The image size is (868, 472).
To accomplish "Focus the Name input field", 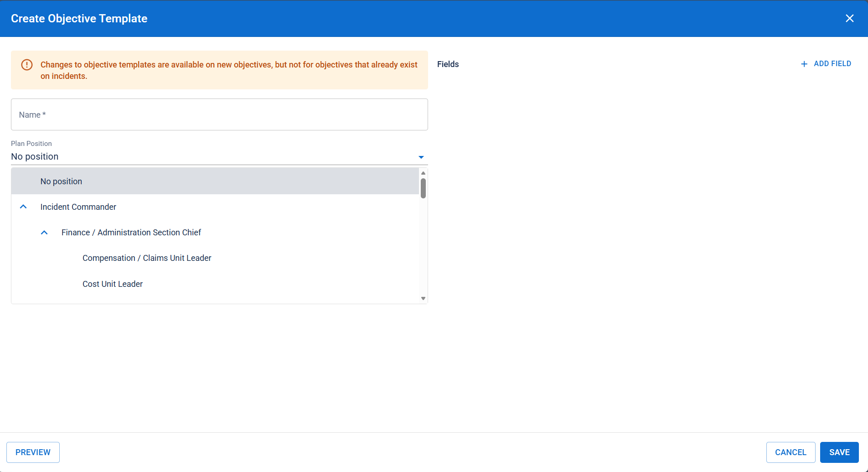I will (x=219, y=114).
